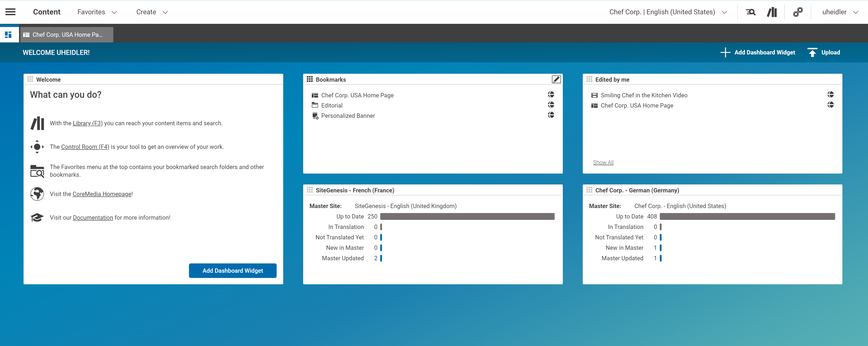Edit the Bookmarks widget with pencil icon
This screenshot has width=868, height=346.
tap(556, 79)
